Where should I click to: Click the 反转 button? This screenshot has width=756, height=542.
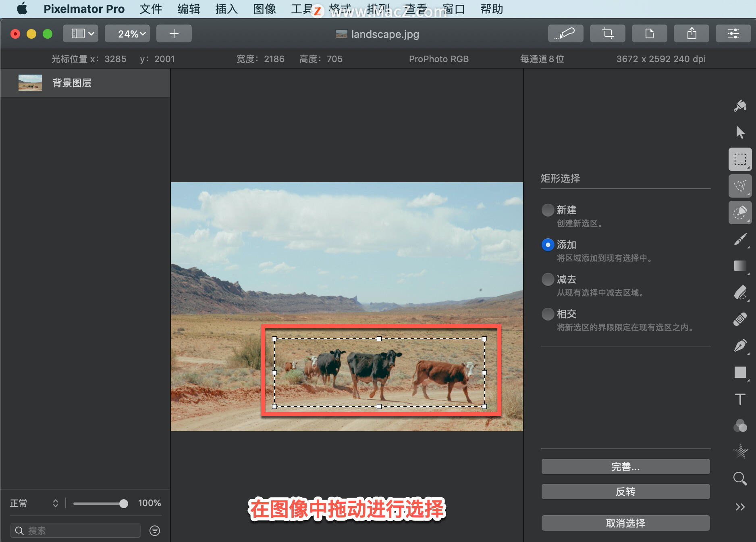pos(625,492)
